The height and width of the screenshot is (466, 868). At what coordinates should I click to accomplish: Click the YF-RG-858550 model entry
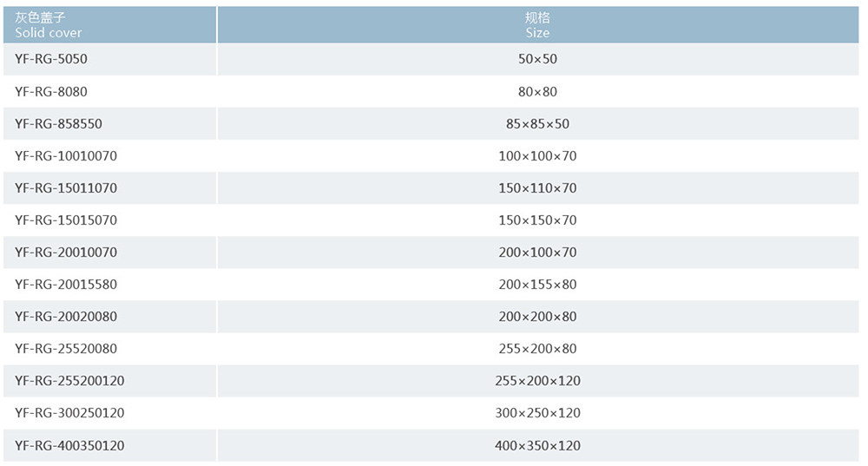[109, 123]
